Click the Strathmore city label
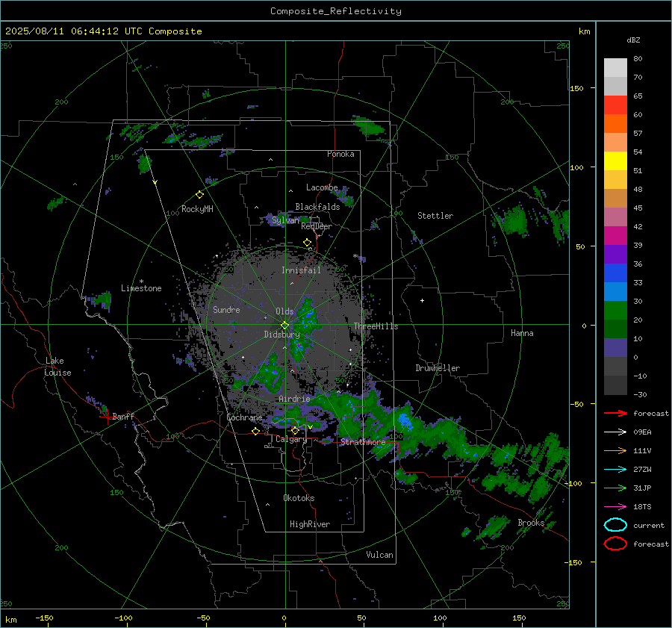The height and width of the screenshot is (628, 672). (363, 441)
